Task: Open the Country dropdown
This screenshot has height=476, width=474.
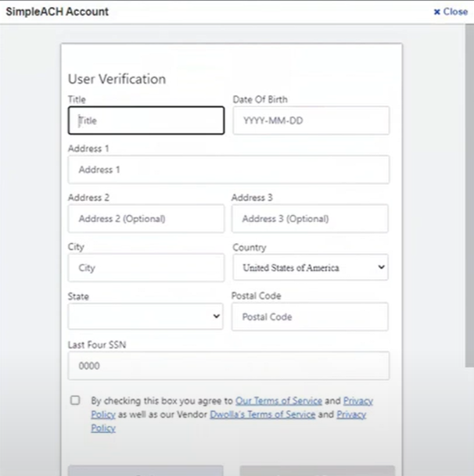Action: [x=311, y=267]
